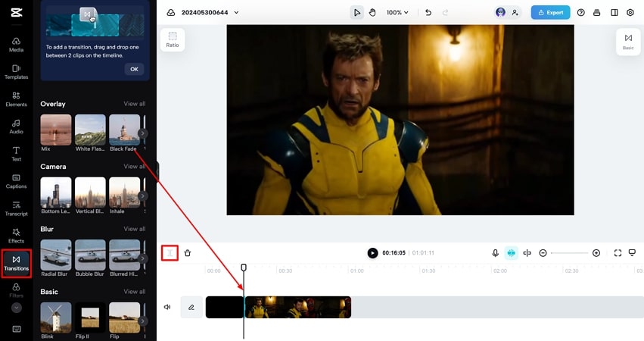The width and height of the screenshot is (644, 341).
Task: Pick the Flip transition
Action: [124, 318]
